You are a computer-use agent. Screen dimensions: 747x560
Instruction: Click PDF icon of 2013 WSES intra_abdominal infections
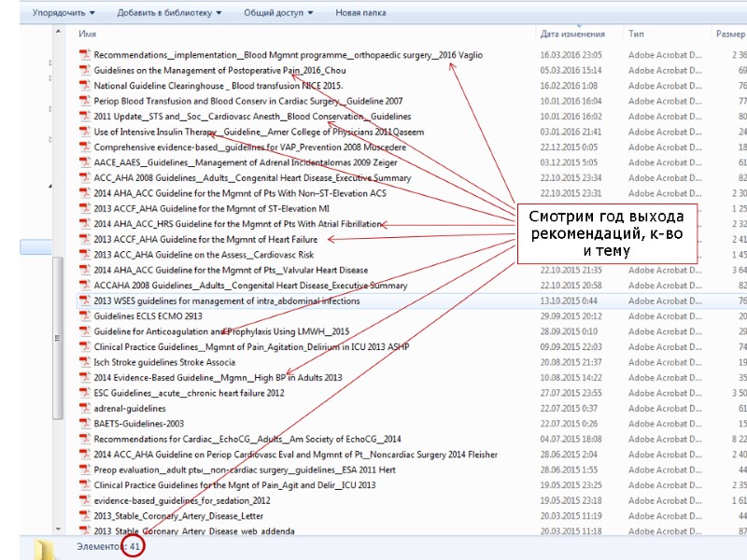coord(85,301)
